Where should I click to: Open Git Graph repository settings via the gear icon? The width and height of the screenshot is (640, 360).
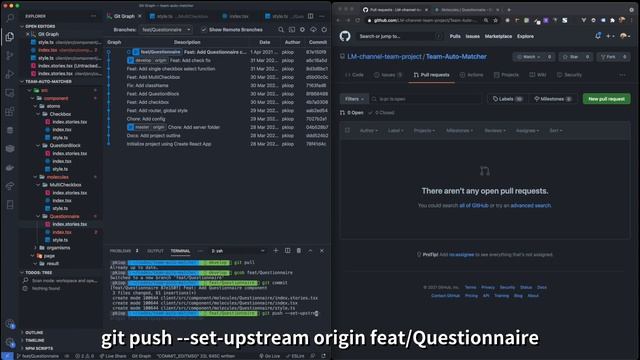click(302, 30)
